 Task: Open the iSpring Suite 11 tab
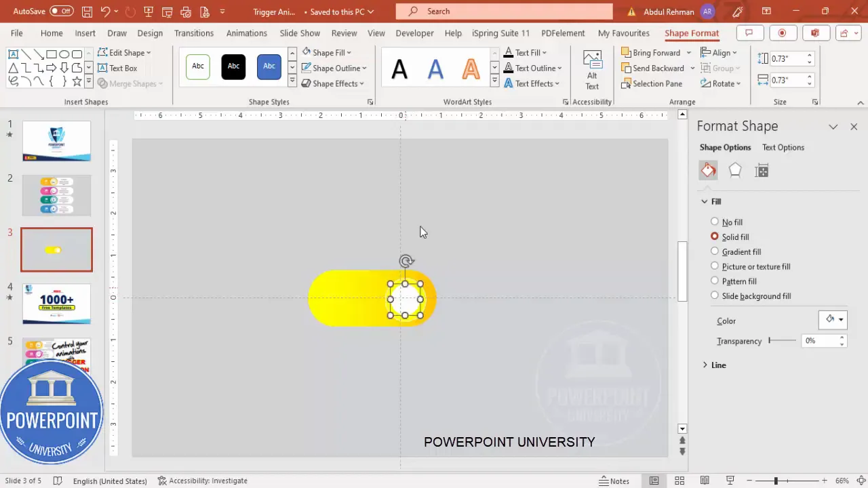tap(501, 33)
